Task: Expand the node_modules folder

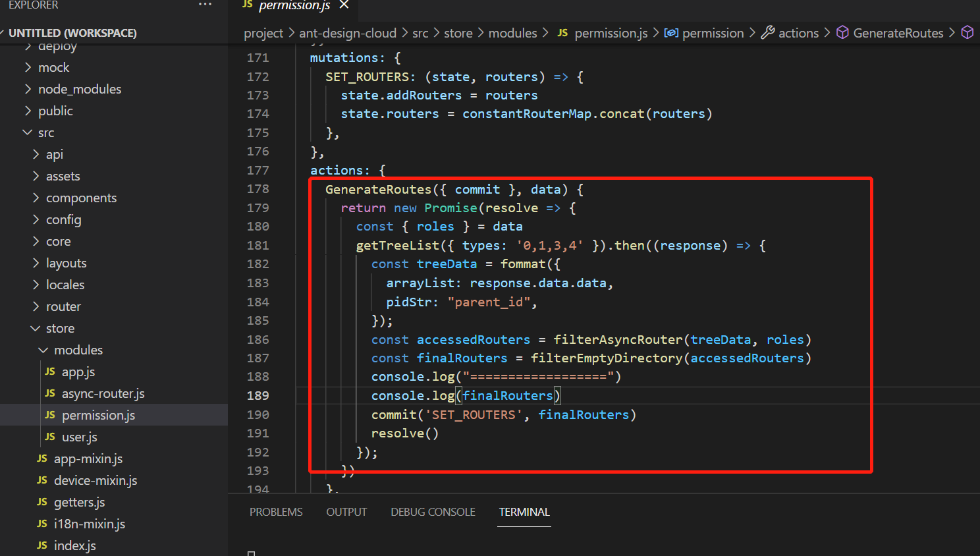Action: (80, 89)
